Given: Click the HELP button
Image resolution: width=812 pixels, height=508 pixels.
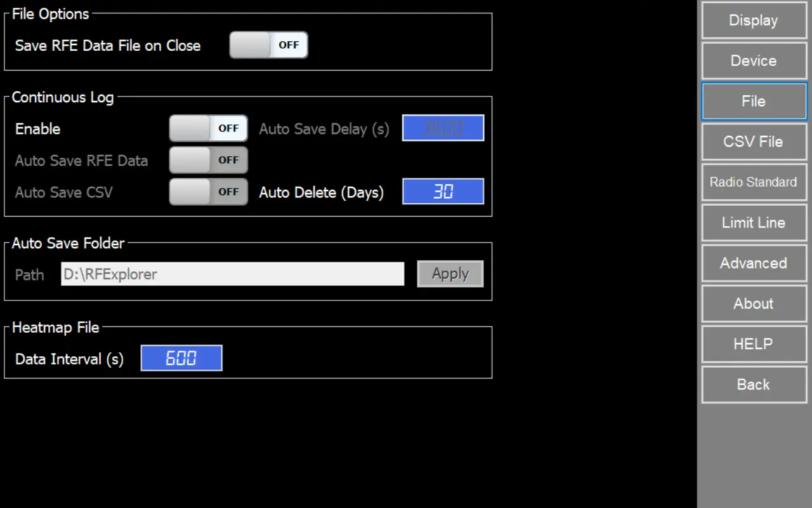Looking at the screenshot, I should pyautogui.click(x=753, y=344).
